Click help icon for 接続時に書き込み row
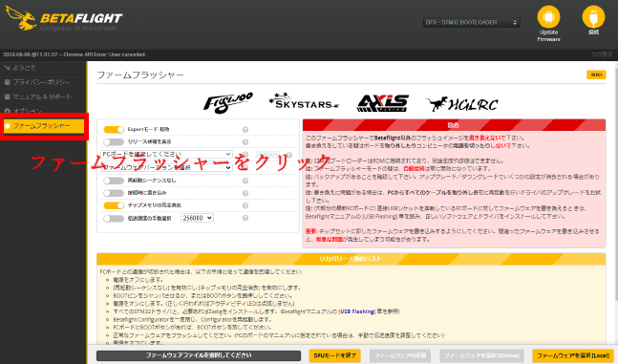618x364 pixels. pos(245,193)
